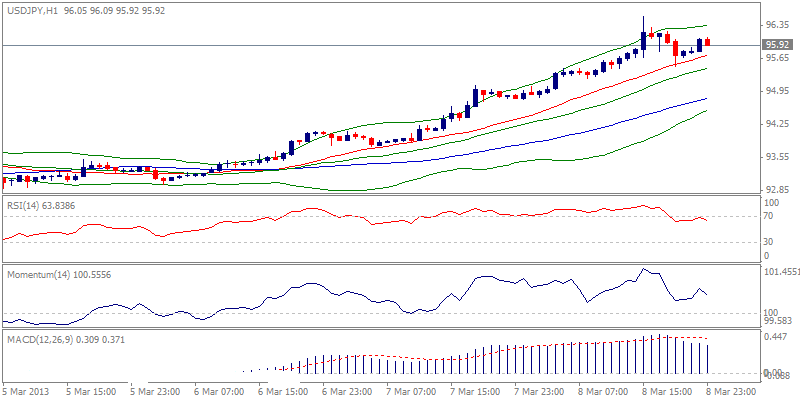Select the 0.447 MACD scale value

pyautogui.click(x=775, y=338)
